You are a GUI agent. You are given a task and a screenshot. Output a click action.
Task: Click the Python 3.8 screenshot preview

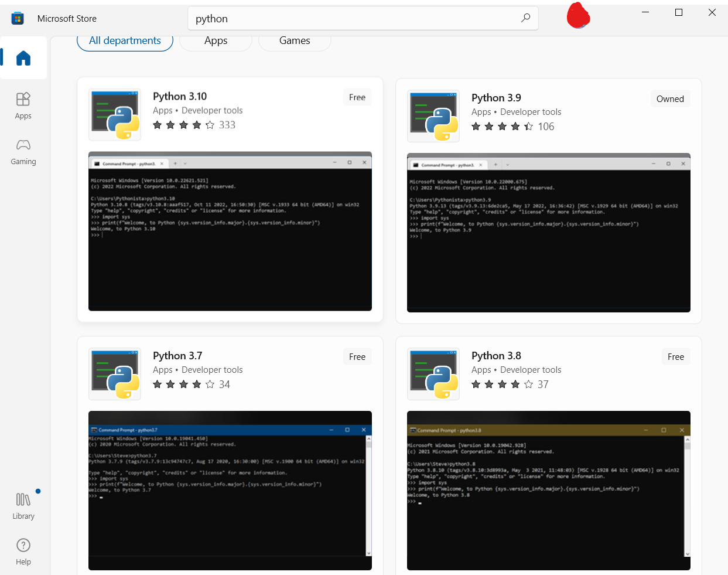pos(549,490)
